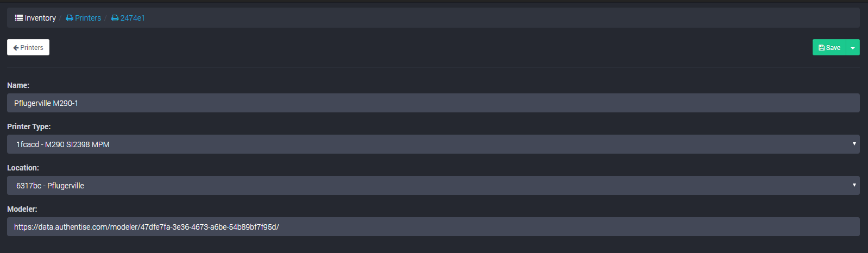Open the Save button caret menu
This screenshot has width=868, height=253.
[x=853, y=48]
